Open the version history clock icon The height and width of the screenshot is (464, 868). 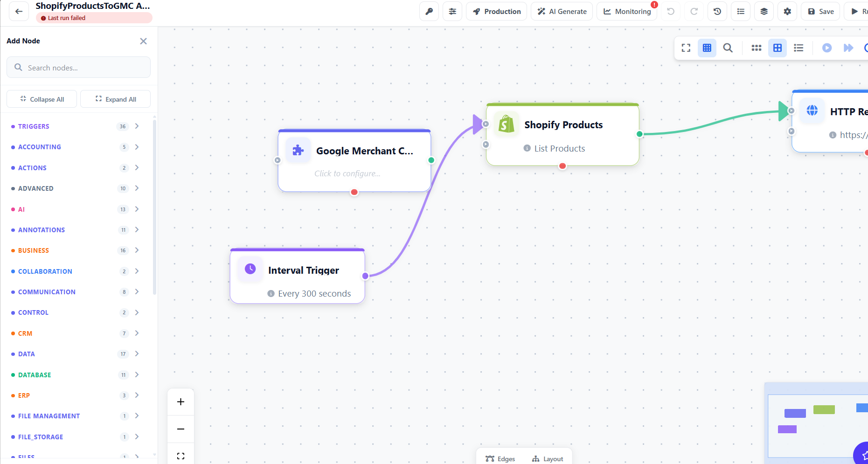pos(717,12)
